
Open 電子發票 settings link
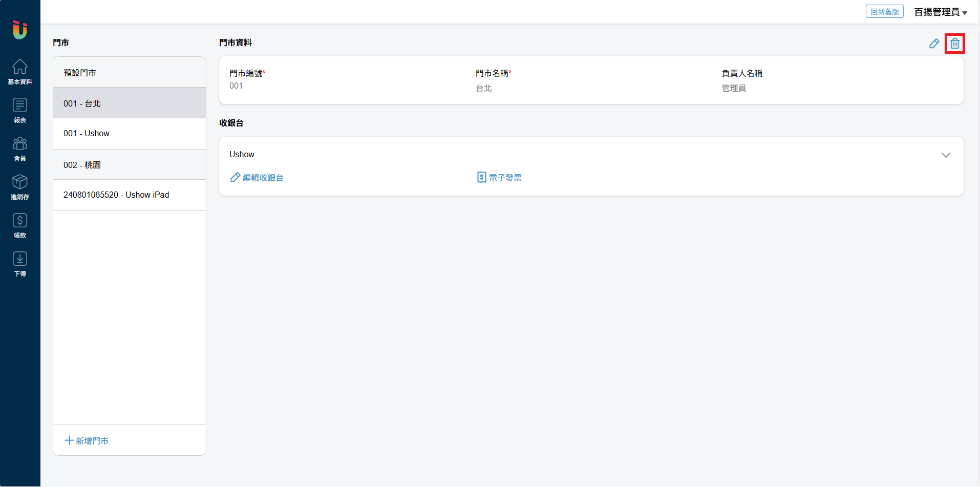pyautogui.click(x=499, y=178)
